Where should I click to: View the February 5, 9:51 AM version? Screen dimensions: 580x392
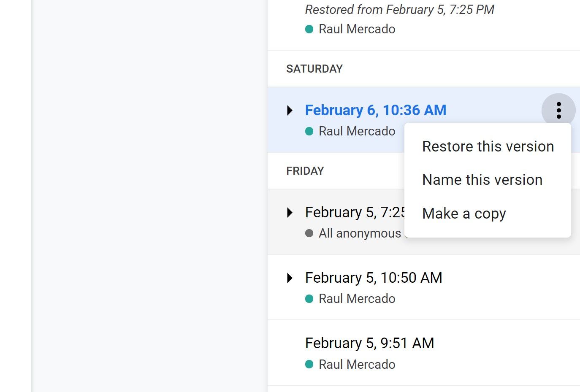pos(369,343)
